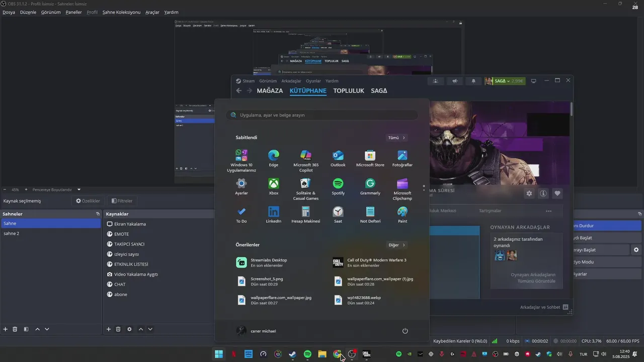
Task: Pop out the Sahneler dock
Action: tap(98, 214)
